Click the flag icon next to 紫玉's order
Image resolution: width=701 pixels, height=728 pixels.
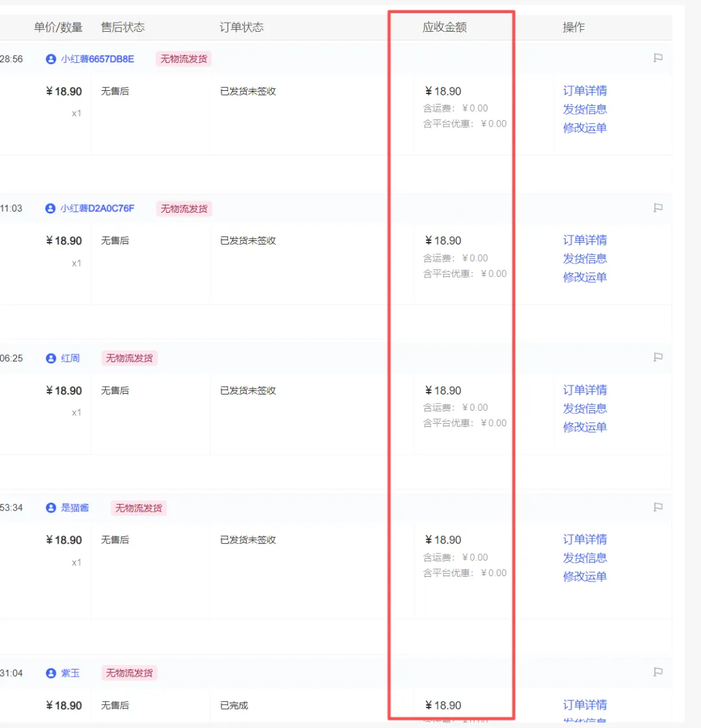tap(658, 673)
